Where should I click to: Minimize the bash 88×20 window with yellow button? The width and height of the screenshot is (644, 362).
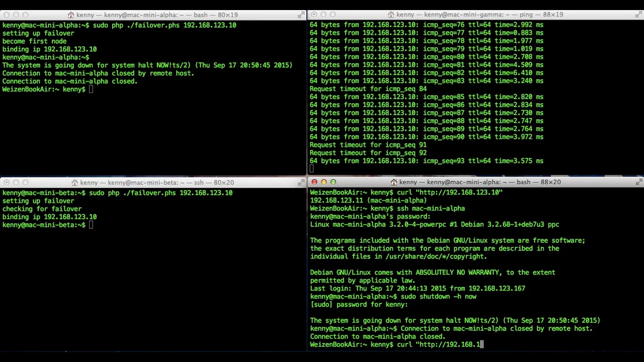pos(324,182)
